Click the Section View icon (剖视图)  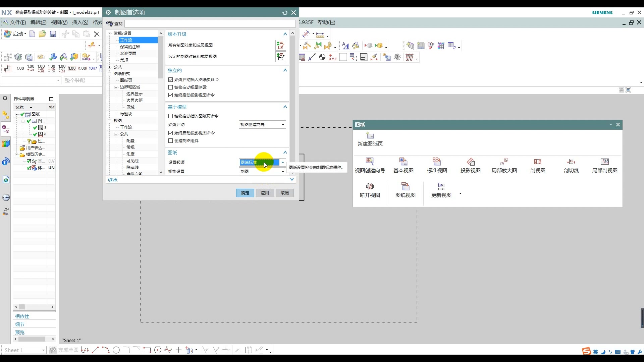pos(537,162)
